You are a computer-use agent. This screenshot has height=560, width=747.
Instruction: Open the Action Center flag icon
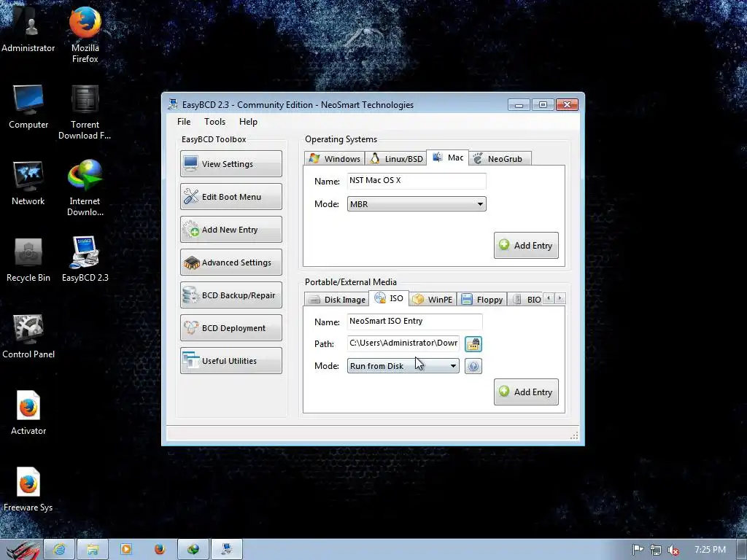coord(638,550)
